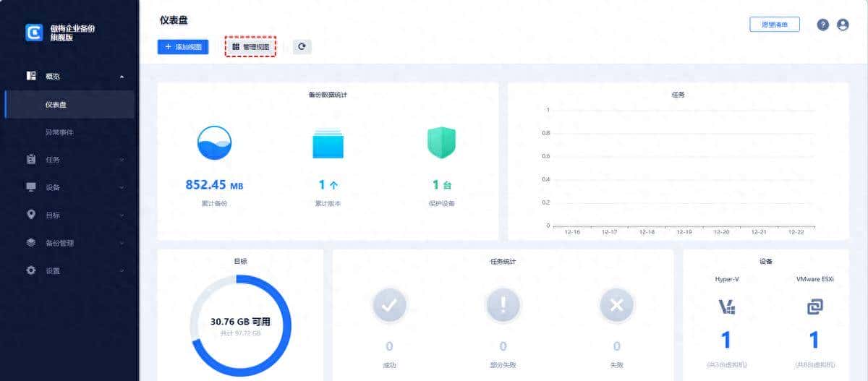Select 仪表盘 in the sidebar
Viewport: 868px width, 381px height.
pos(69,105)
